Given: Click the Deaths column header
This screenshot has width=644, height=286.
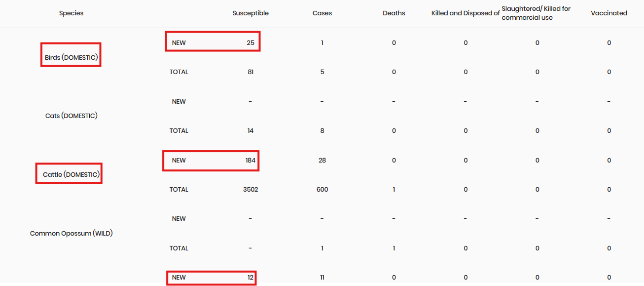Looking at the screenshot, I should click(x=394, y=13).
